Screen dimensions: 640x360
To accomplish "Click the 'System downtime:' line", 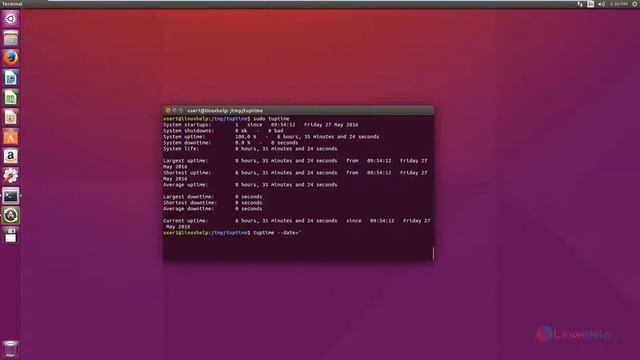I will click(x=231, y=143).
